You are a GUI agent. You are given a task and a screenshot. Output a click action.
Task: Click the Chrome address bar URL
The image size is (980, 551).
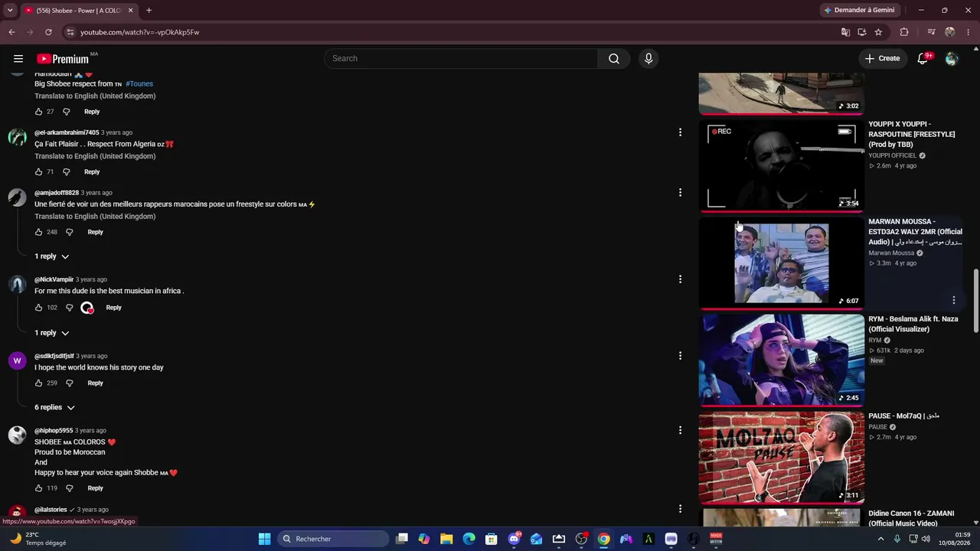pyautogui.click(x=140, y=32)
